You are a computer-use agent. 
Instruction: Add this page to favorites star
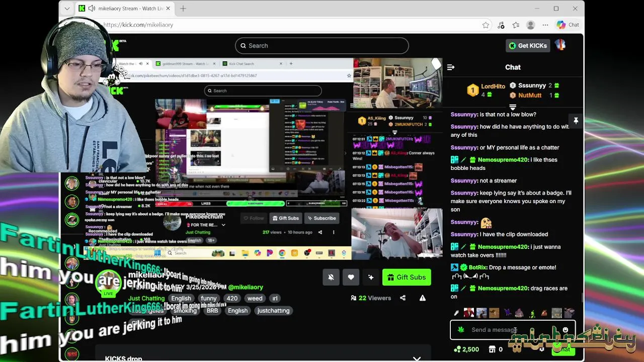click(486, 25)
